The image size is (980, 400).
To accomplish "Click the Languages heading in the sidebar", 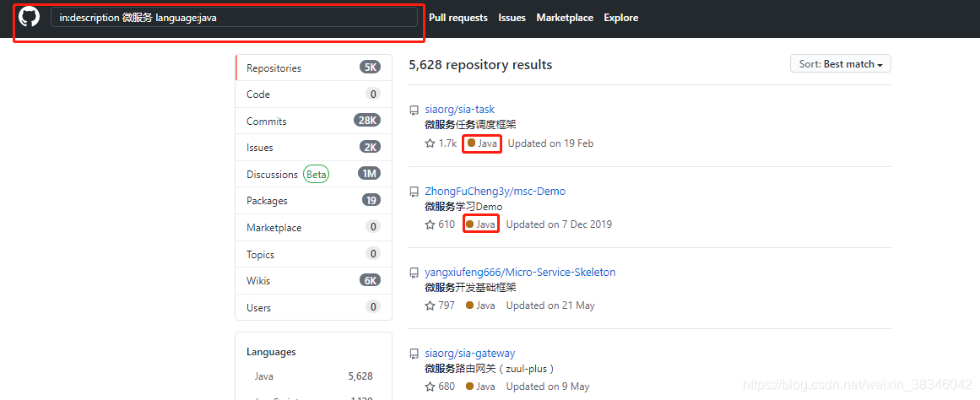I will tap(271, 352).
